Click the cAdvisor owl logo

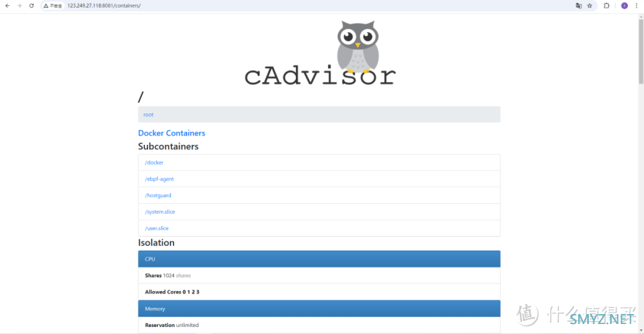(x=320, y=53)
